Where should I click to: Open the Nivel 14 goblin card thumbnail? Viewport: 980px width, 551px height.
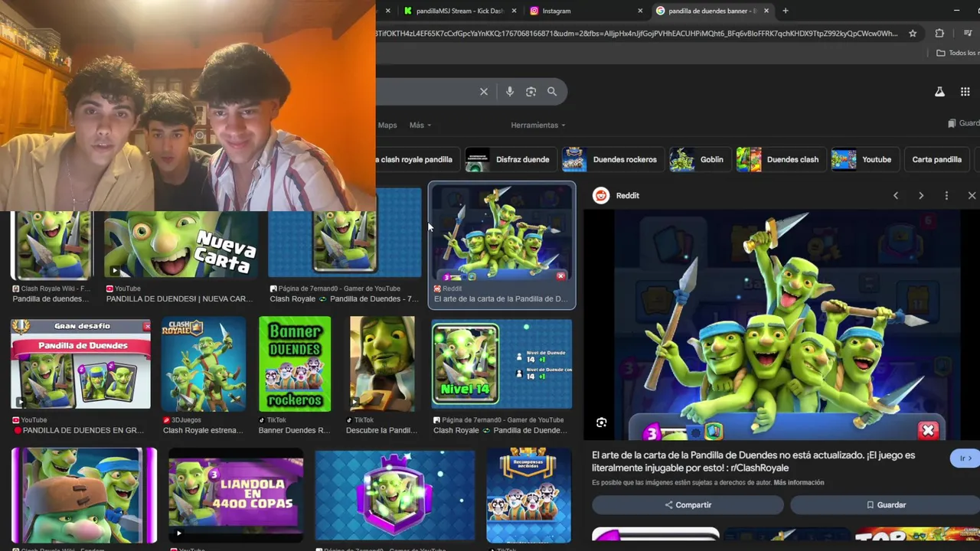pyautogui.click(x=501, y=364)
